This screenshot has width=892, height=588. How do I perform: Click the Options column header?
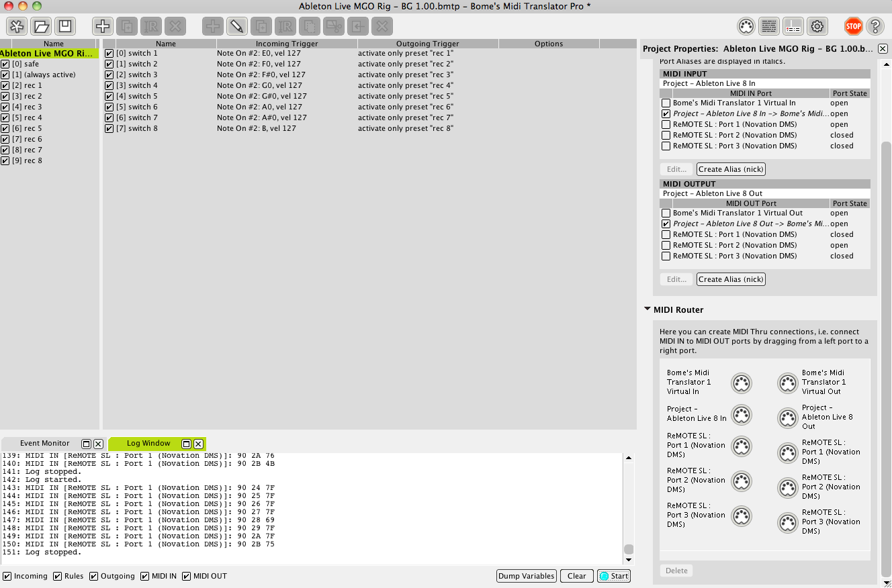549,44
